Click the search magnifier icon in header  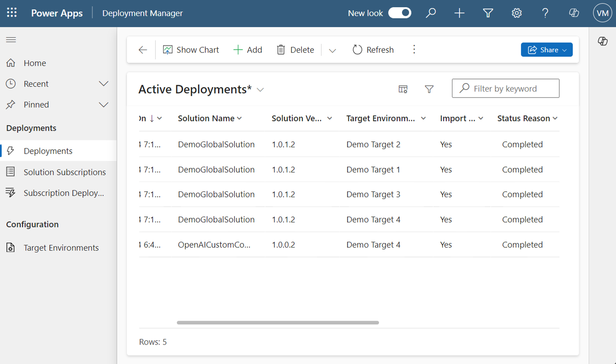[431, 13]
